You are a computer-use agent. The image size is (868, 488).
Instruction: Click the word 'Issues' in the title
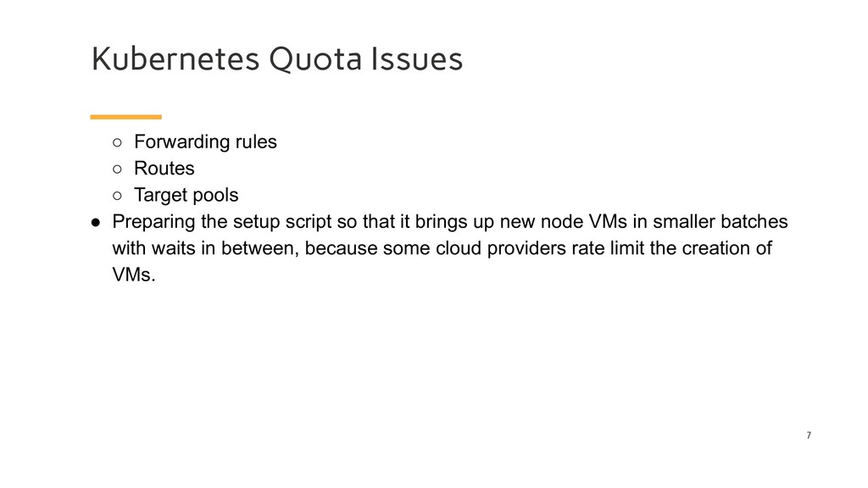(417, 59)
